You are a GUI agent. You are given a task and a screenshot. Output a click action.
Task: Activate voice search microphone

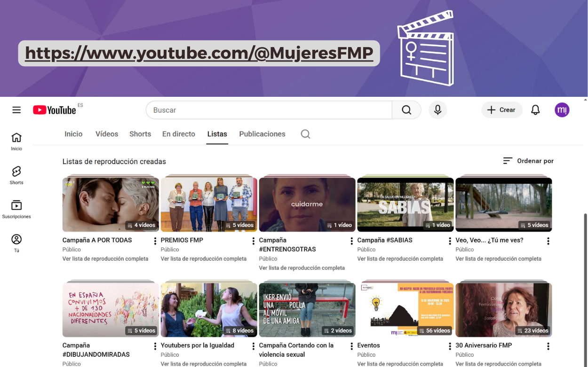pyautogui.click(x=437, y=110)
